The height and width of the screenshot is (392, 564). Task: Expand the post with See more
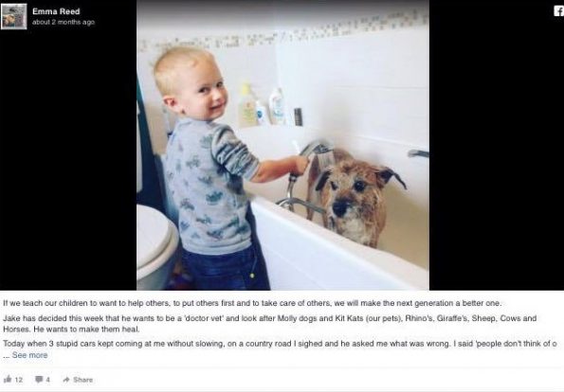point(29,355)
